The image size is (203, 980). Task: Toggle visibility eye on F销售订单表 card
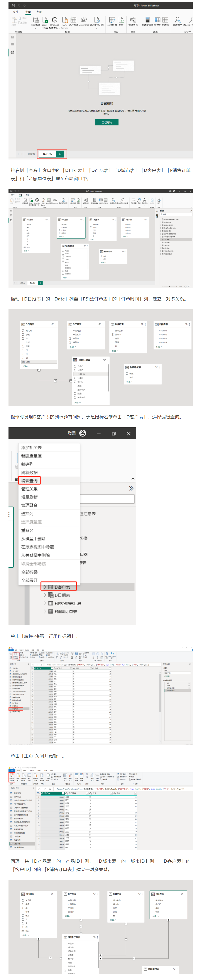[x=104, y=359]
